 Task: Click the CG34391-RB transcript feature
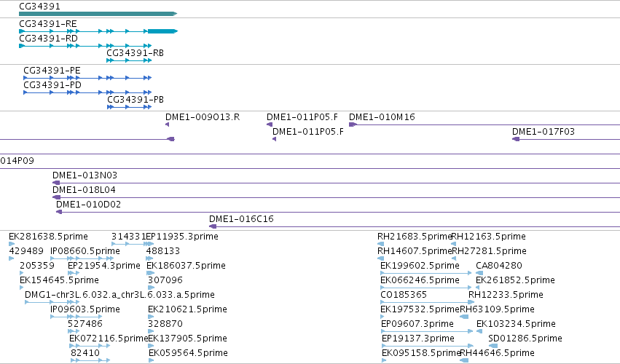click(129, 60)
